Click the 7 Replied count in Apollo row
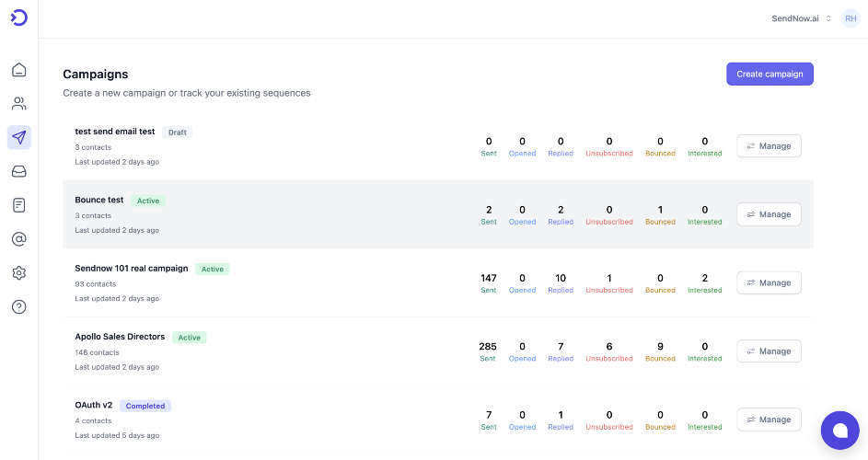Screen dimensions: 868x460 [x=561, y=347]
